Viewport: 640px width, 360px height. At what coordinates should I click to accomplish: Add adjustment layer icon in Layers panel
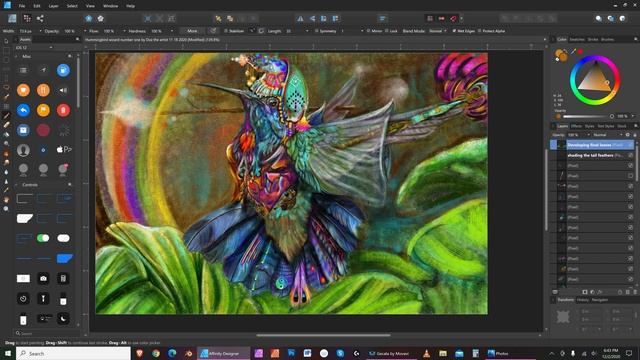pyautogui.click(x=592, y=292)
